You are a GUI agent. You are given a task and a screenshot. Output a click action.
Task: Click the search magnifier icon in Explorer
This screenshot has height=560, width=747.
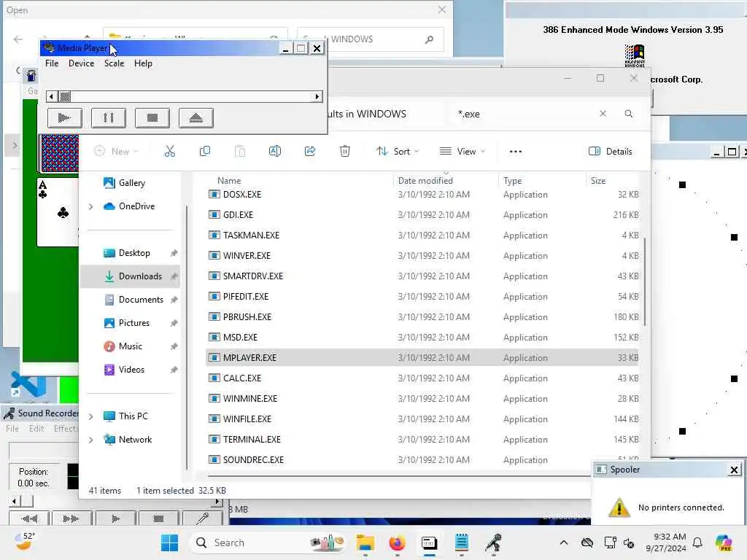[629, 114]
